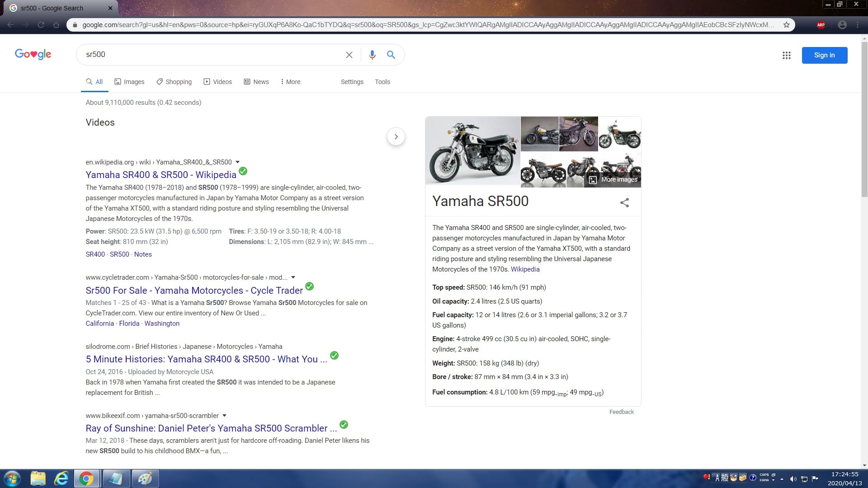Switch to the News tab

(256, 82)
